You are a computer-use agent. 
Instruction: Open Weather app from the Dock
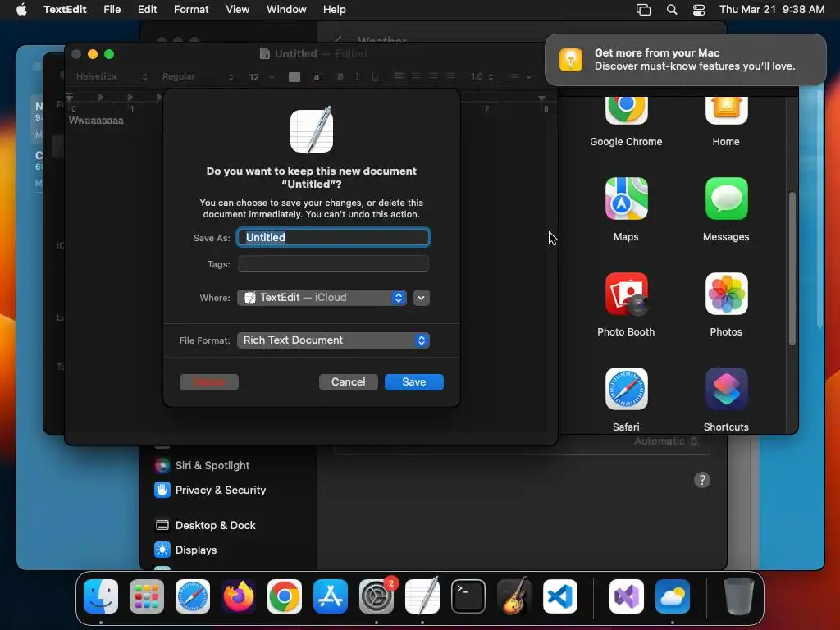click(673, 596)
